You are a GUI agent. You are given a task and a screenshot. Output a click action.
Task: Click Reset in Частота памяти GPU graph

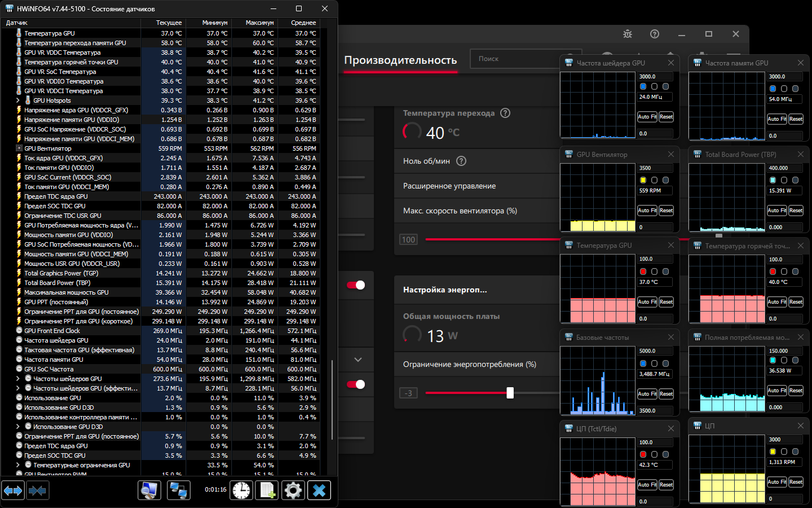[796, 119]
